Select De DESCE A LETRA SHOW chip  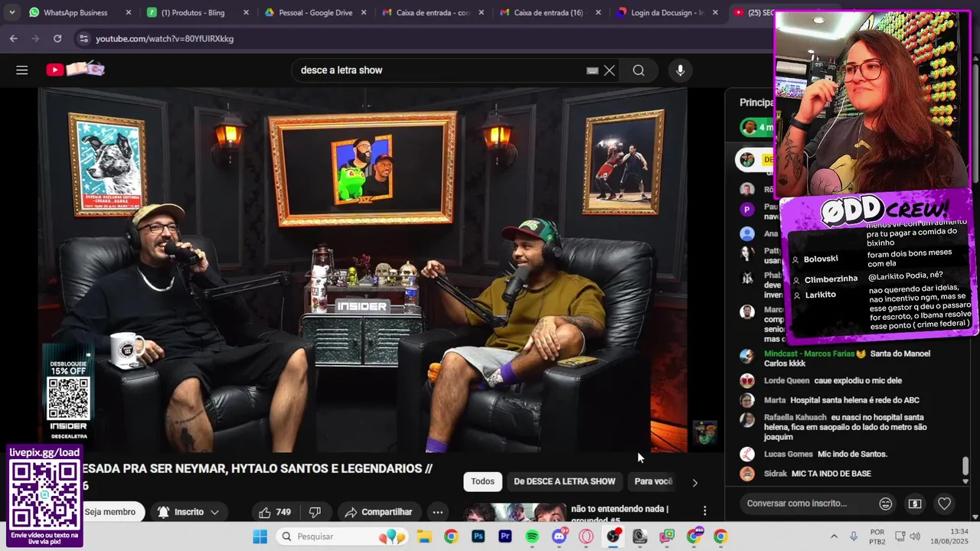(564, 481)
